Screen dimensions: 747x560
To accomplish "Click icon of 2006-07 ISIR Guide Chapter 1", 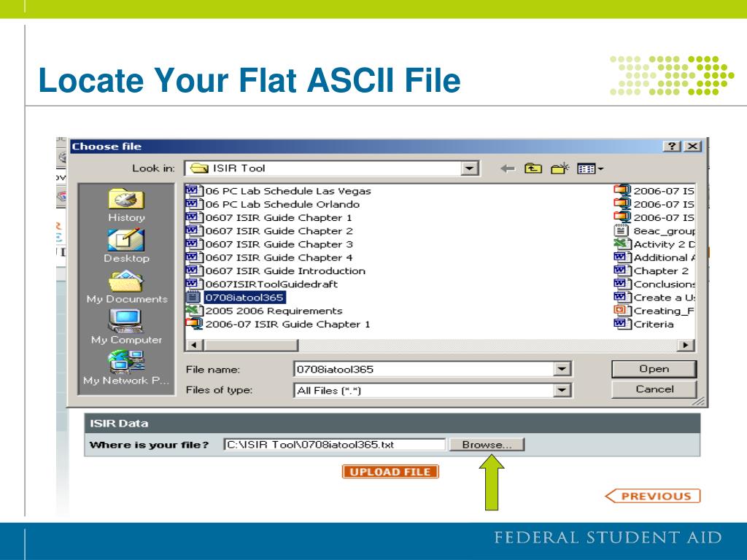I will tap(193, 324).
